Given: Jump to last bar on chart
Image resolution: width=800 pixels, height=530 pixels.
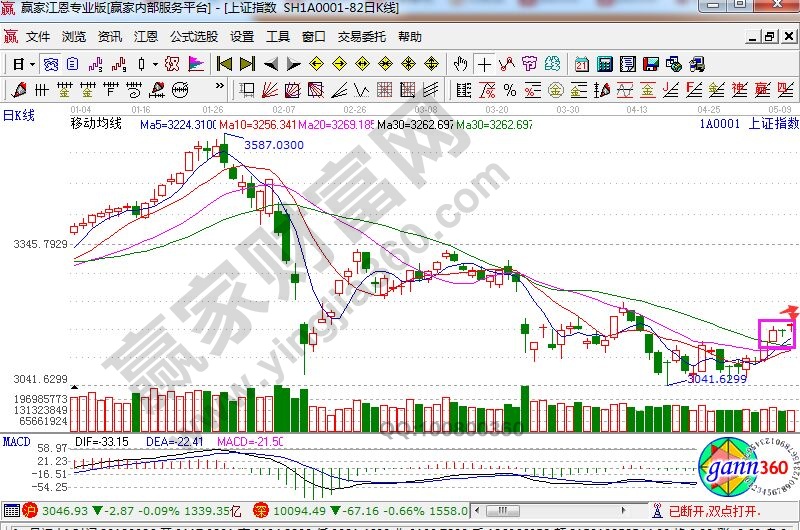Looking at the screenshot, I should tap(247, 64).
